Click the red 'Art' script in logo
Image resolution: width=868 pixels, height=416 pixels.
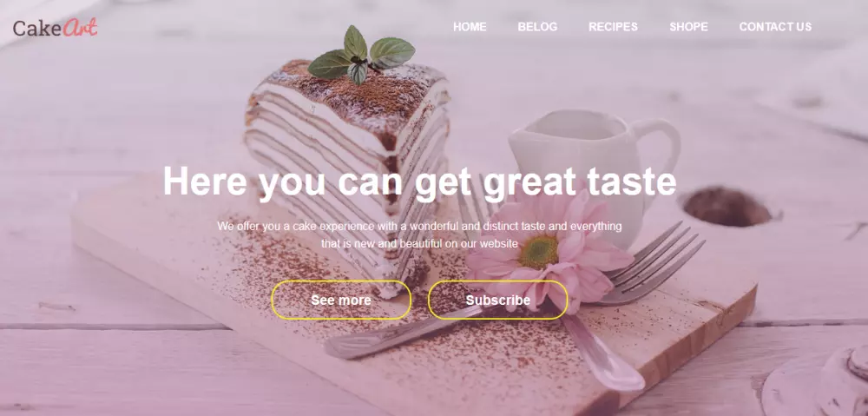pos(80,27)
